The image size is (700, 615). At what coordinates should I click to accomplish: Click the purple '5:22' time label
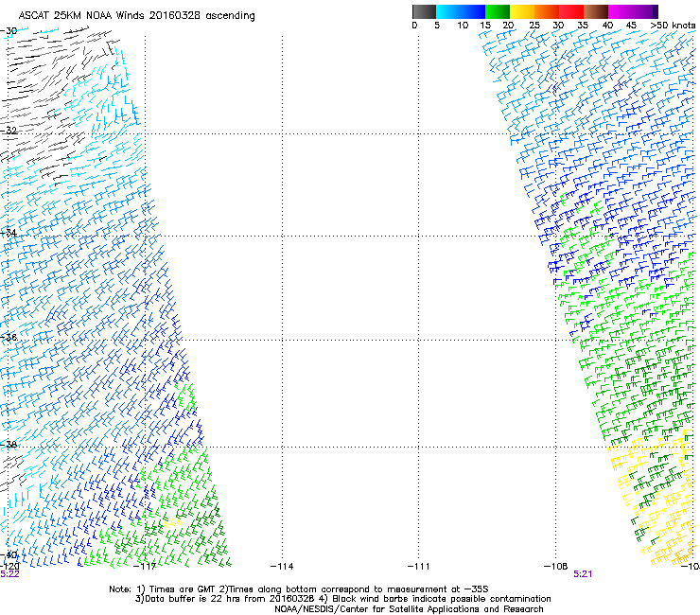pyautogui.click(x=9, y=574)
